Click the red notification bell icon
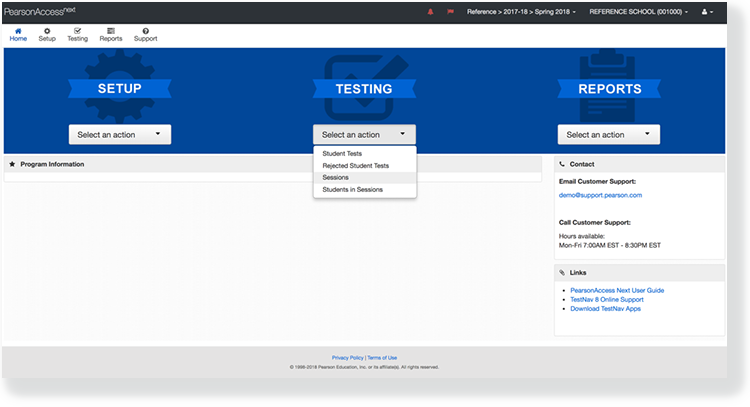Screen dimensions: 750x407 [431, 11]
